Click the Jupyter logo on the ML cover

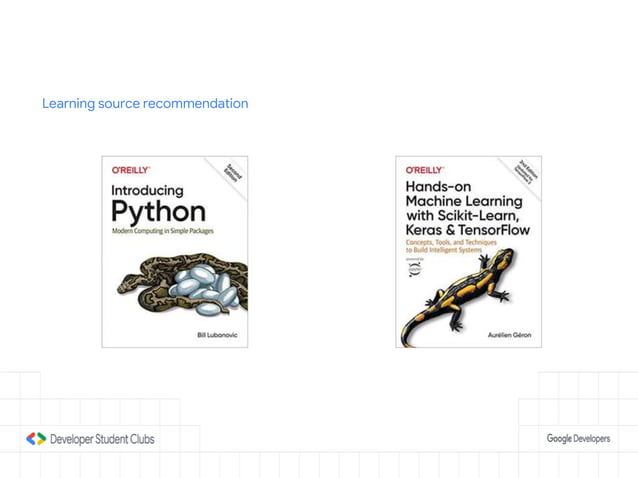(415, 269)
